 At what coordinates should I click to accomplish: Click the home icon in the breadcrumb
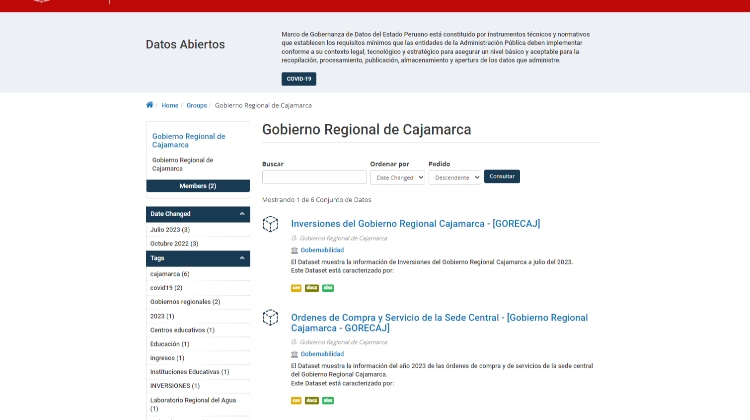click(149, 105)
